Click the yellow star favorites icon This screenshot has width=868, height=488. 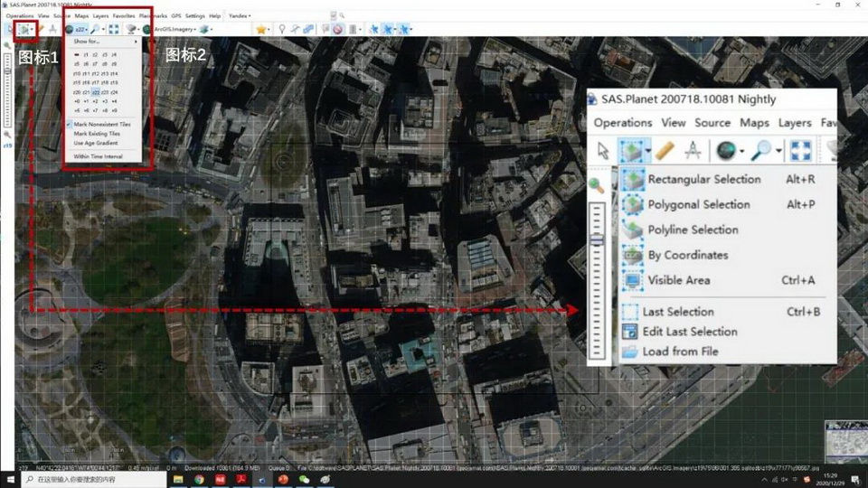(261, 29)
